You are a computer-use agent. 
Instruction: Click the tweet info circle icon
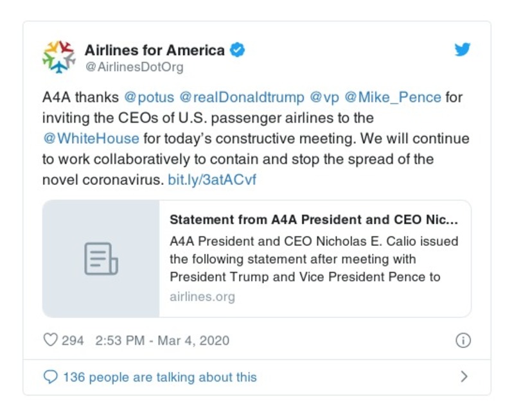click(x=463, y=340)
